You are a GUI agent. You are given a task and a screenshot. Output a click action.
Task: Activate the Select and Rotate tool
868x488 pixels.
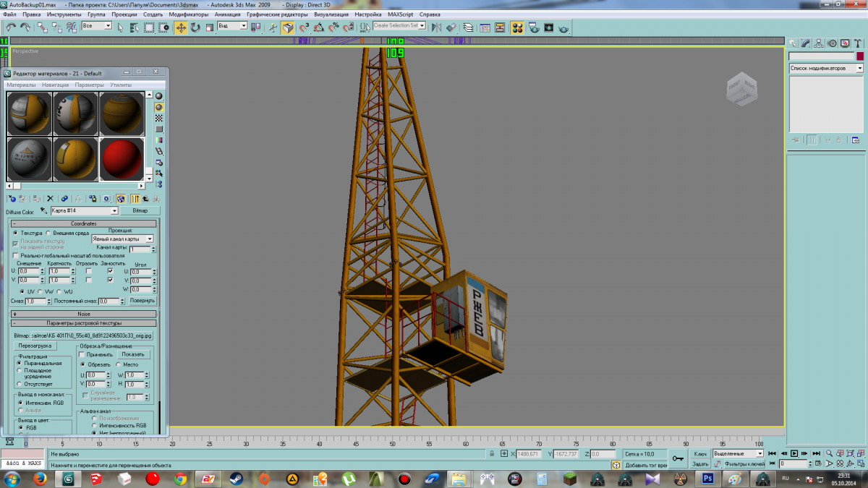195,27
